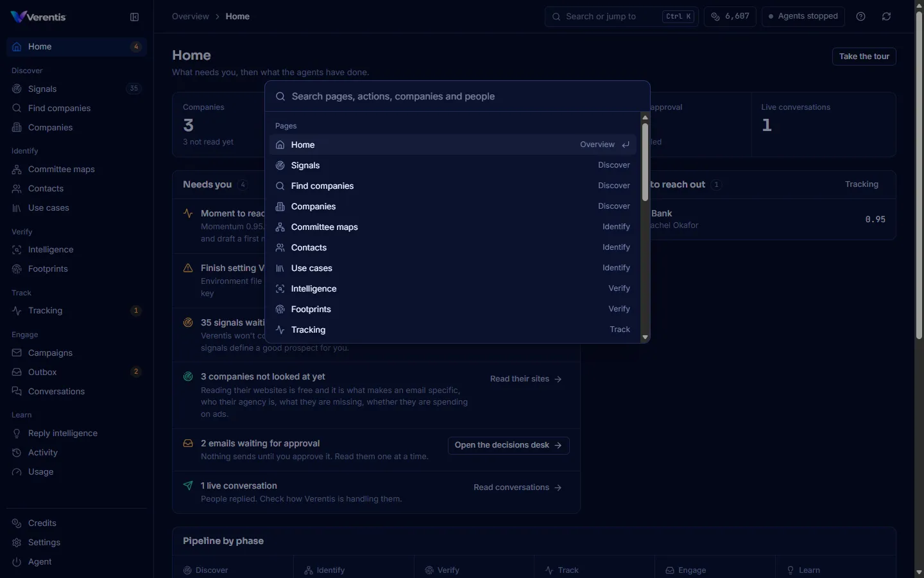924x578 pixels.
Task: Select Home in the command palette
Action: tap(453, 144)
